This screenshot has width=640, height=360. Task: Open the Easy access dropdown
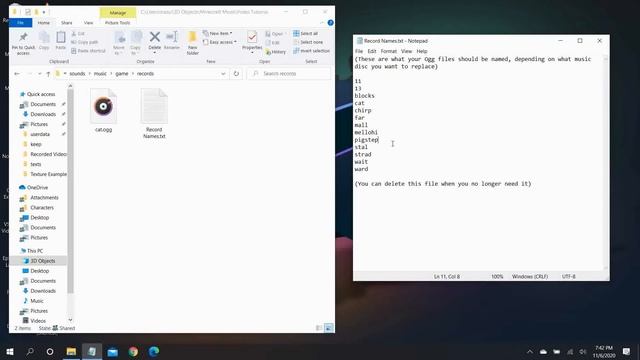click(x=220, y=42)
